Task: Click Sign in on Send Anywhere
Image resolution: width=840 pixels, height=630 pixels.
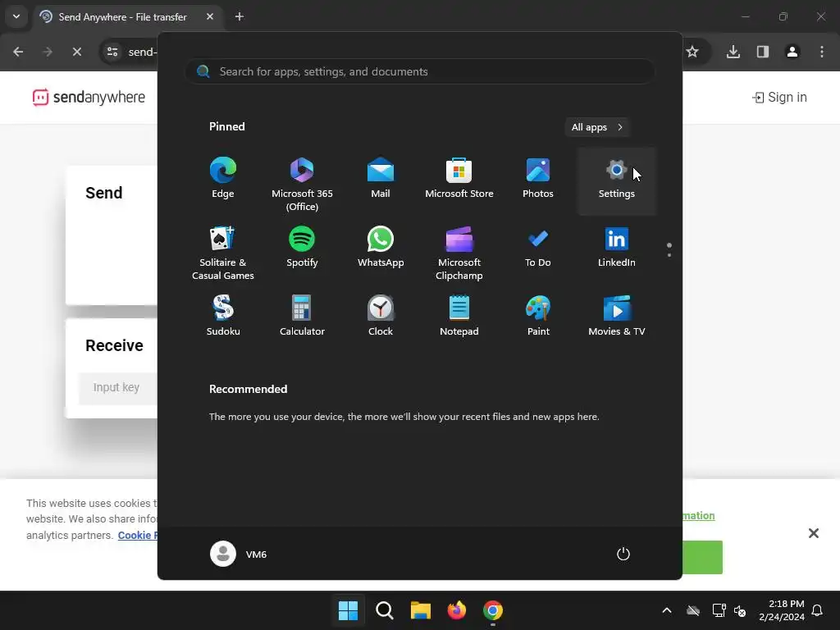Action: click(779, 97)
